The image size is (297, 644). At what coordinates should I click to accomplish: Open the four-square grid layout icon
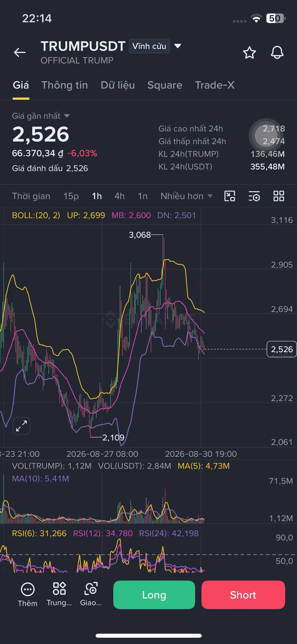(279, 196)
